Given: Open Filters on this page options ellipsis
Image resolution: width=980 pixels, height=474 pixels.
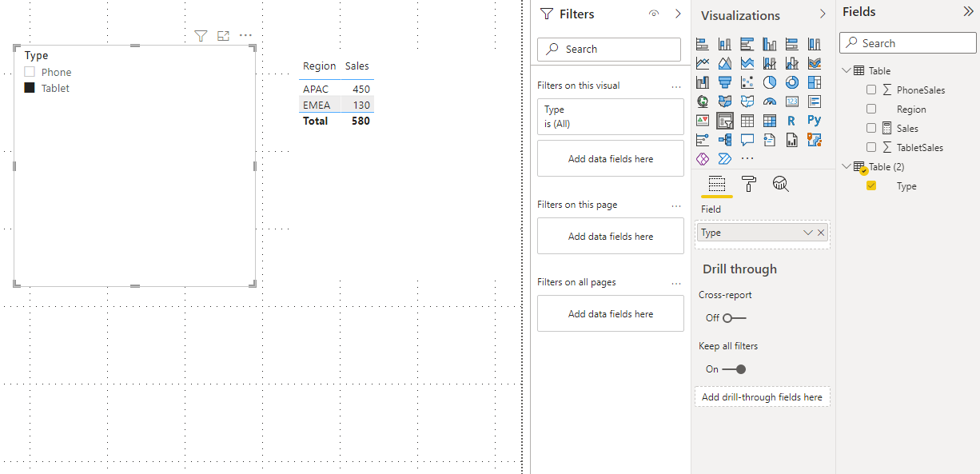Looking at the screenshot, I should (x=676, y=205).
